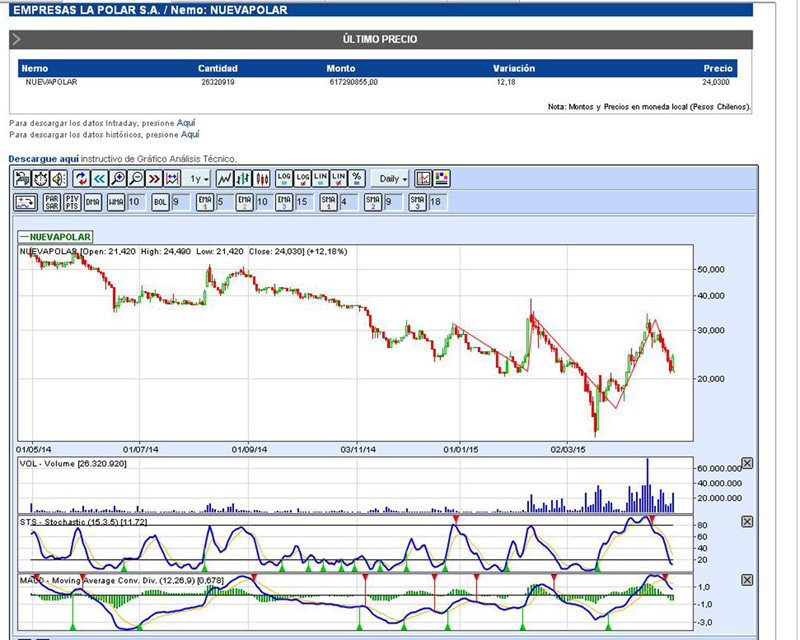Click the SMA 2 period input field
This screenshot has width=800, height=640.
point(393,203)
